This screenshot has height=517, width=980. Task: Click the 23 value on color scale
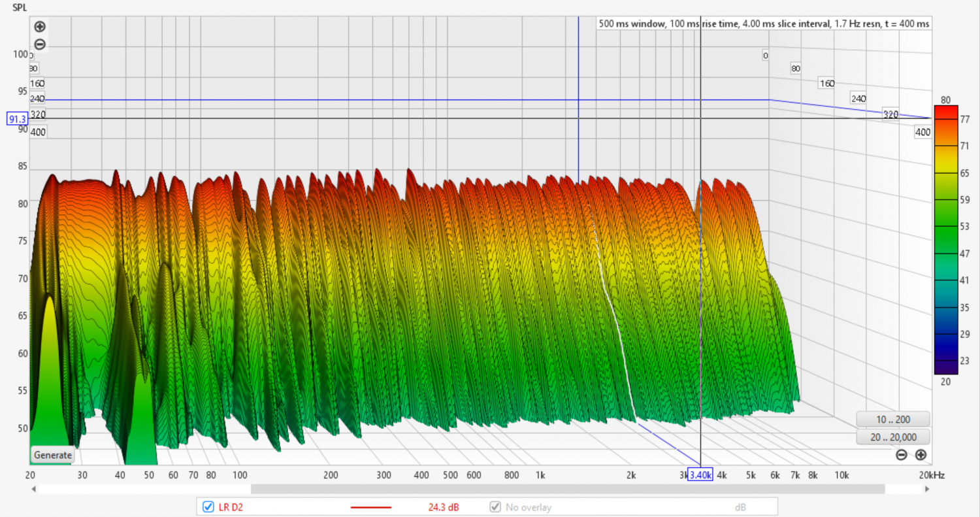click(x=964, y=360)
